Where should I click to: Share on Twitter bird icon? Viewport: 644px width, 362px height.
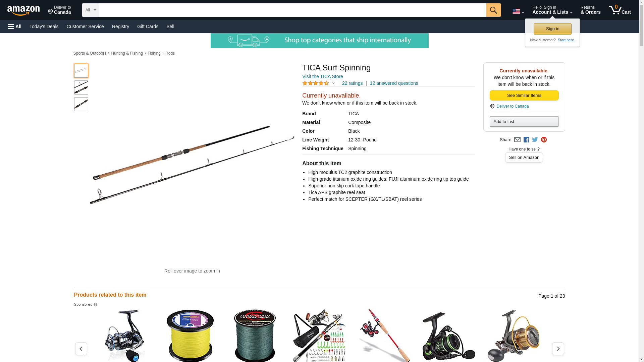coord(535,140)
